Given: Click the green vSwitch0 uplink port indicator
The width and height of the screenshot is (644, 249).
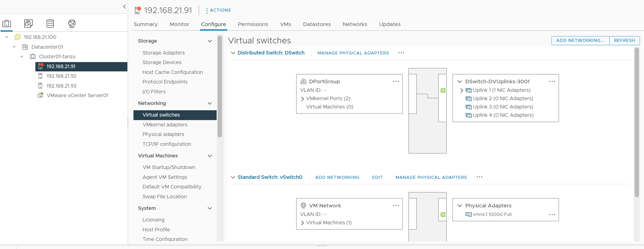Looking at the screenshot, I should click(443, 214).
